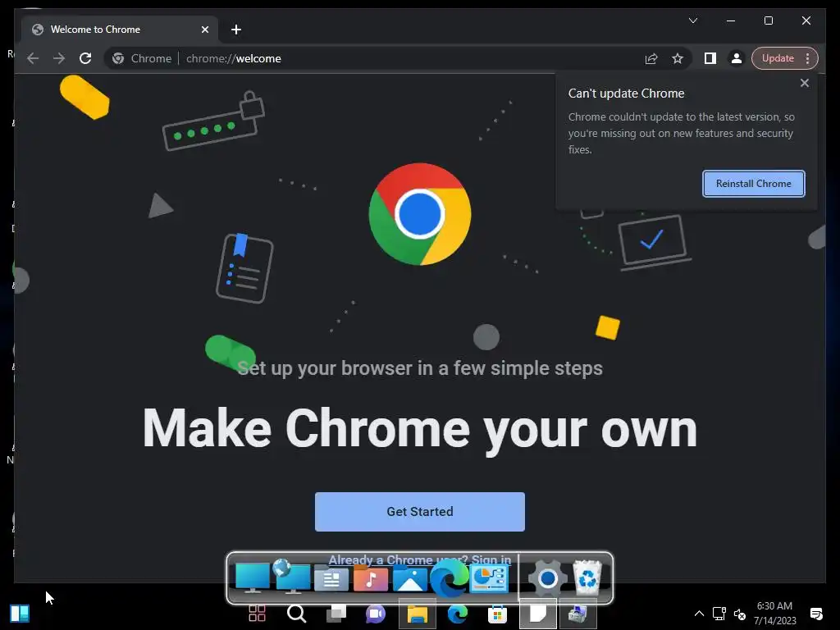Viewport: 840px width, 630px height.
Task: Go forward using the forward arrow
Action: [x=59, y=58]
